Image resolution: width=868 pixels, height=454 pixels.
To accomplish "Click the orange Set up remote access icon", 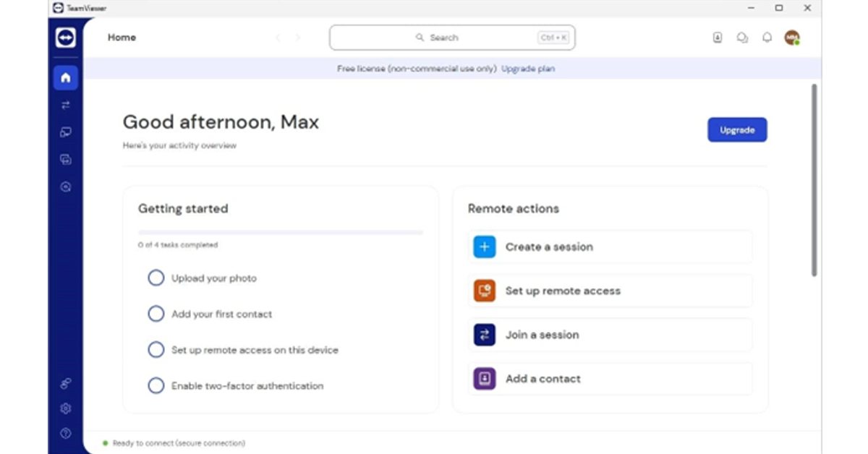I will pos(485,291).
